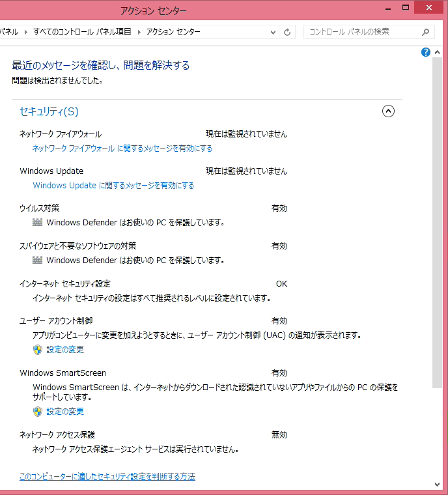The height and width of the screenshot is (495, 448).
Task: Click the vertical scrollbar thumb
Action: pos(437,223)
